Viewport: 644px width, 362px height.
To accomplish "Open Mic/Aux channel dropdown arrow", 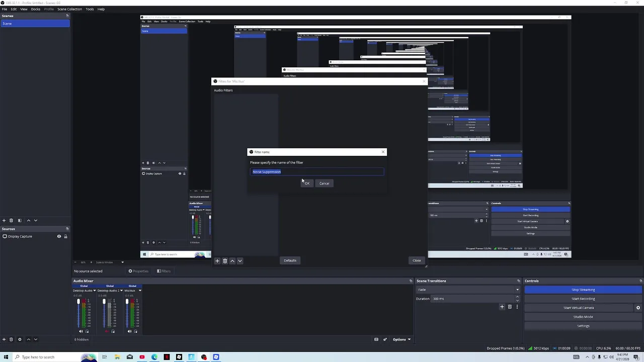I will 140,291.
